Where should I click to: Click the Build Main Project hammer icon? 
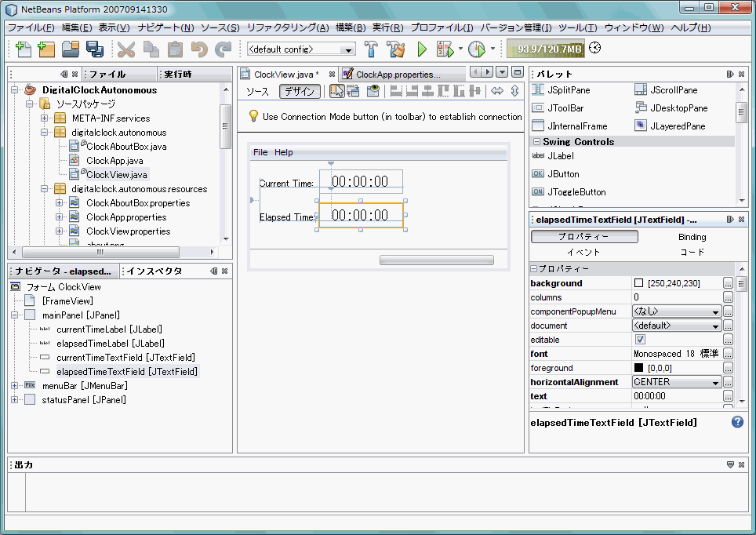[371, 49]
